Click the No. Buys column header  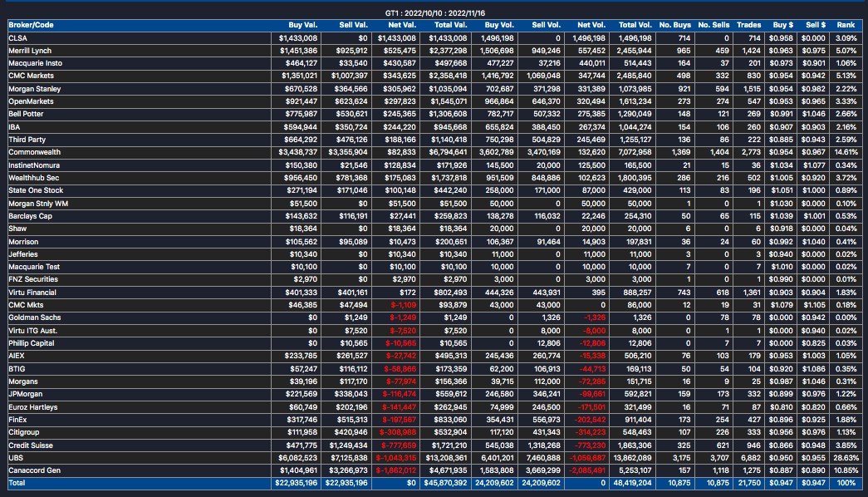[674, 25]
